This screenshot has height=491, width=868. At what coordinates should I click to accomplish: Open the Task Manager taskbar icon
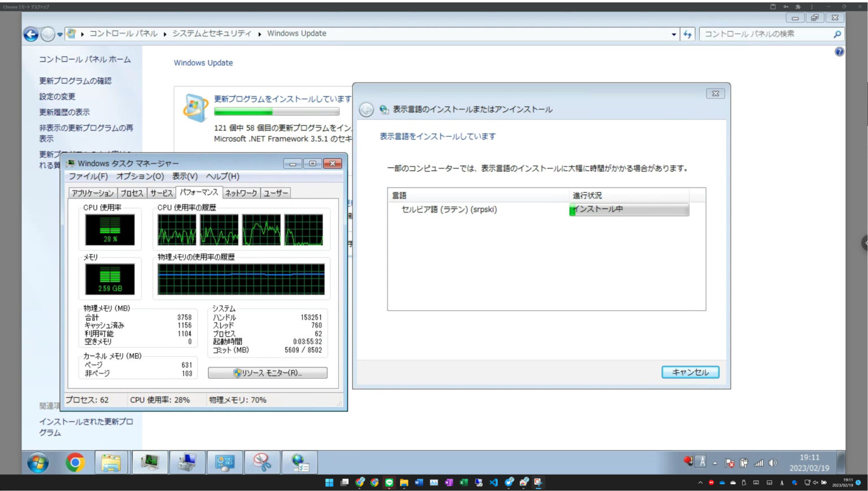pyautogui.click(x=149, y=462)
